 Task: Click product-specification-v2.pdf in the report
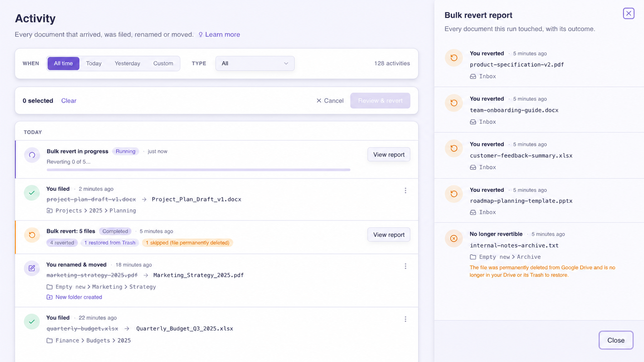point(517,65)
